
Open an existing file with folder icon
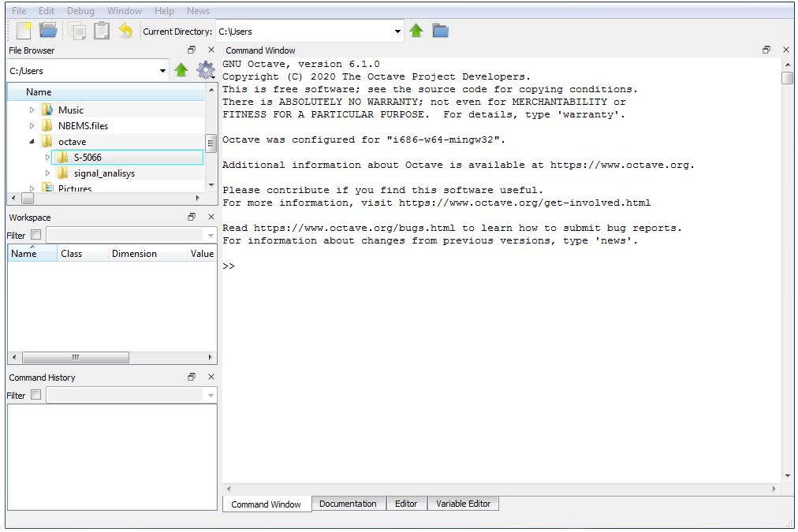48,31
